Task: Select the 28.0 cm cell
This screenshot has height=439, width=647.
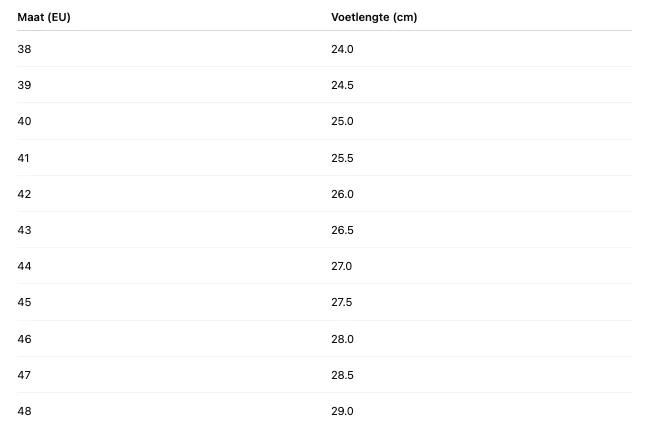Action: pos(342,339)
